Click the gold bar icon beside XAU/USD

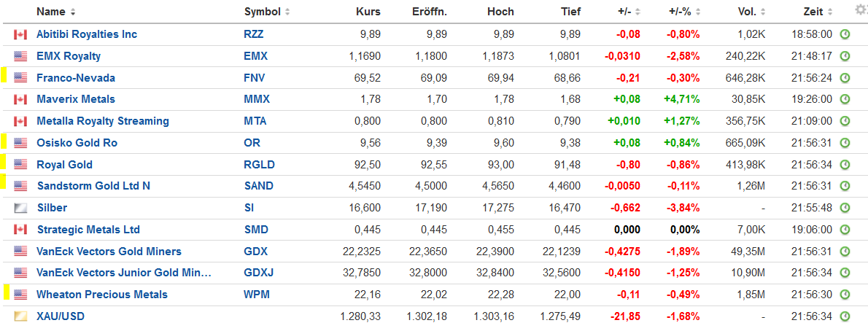20,316
